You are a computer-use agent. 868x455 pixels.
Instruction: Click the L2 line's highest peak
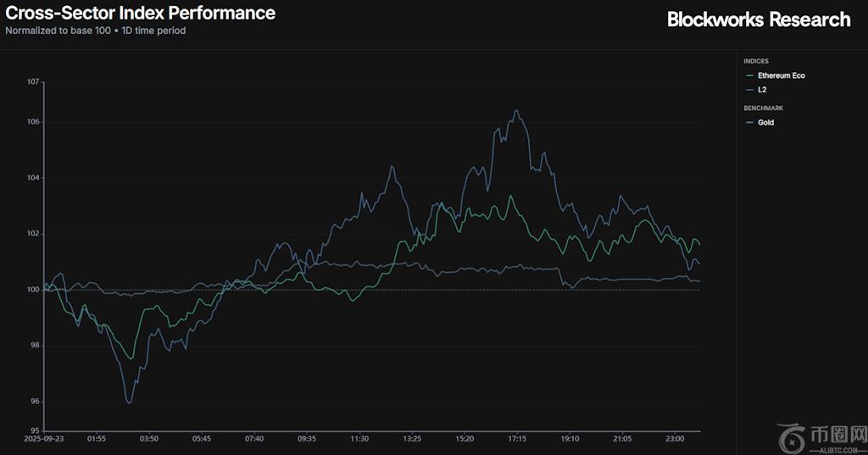pos(515,110)
